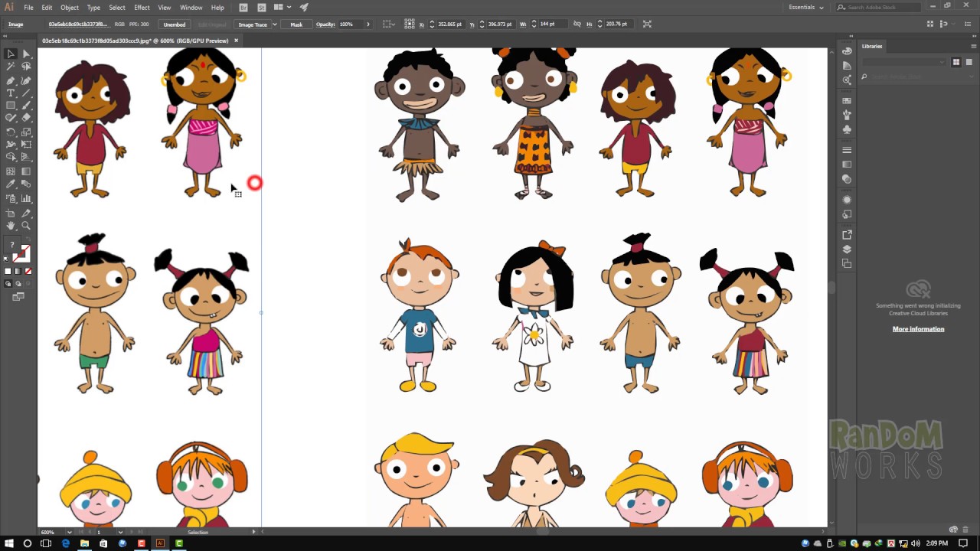Viewport: 980px width, 551px height.
Task: Select the Zoom tool
Action: (x=26, y=226)
